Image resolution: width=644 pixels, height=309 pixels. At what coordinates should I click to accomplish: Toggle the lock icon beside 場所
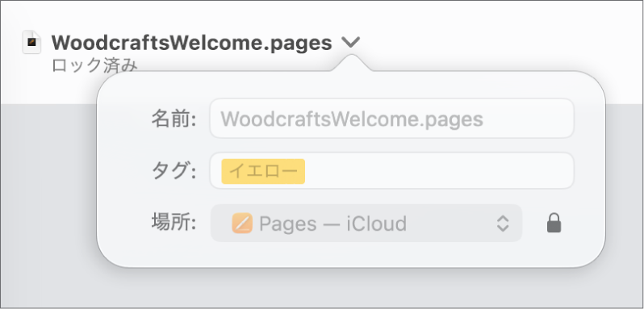(554, 223)
